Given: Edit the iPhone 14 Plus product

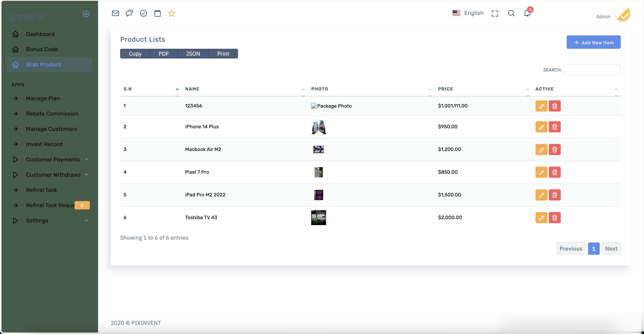Looking at the screenshot, I should click(541, 127).
